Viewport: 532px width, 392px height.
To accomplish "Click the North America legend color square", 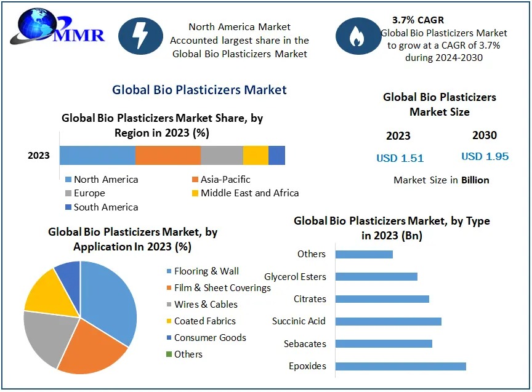I will (x=69, y=180).
